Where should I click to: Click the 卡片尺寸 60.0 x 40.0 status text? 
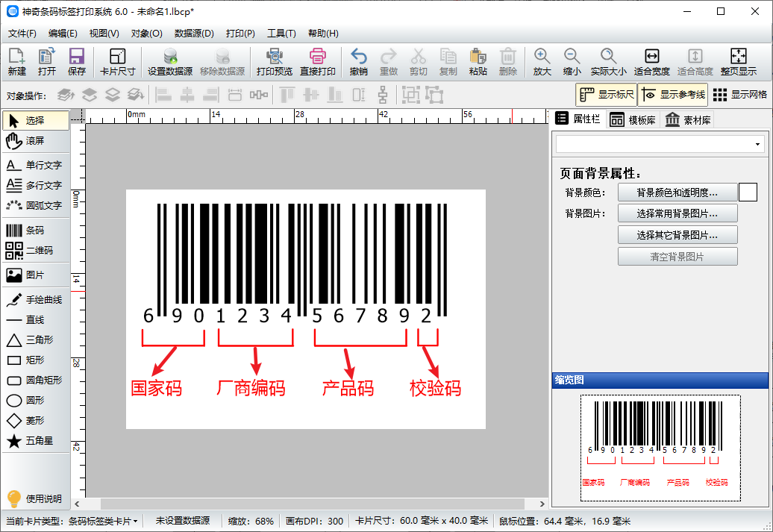422,521
